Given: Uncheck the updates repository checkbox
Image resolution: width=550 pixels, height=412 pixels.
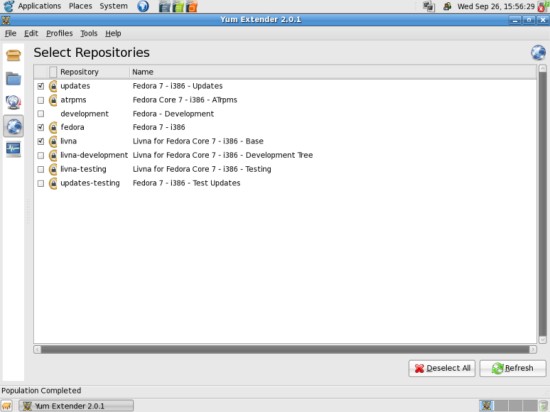Looking at the screenshot, I should tap(41, 86).
